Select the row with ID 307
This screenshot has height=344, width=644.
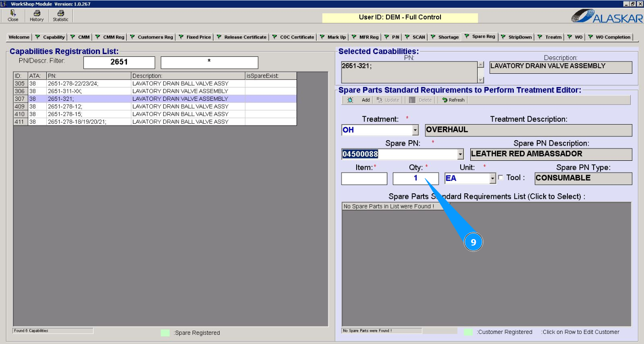[x=155, y=98]
